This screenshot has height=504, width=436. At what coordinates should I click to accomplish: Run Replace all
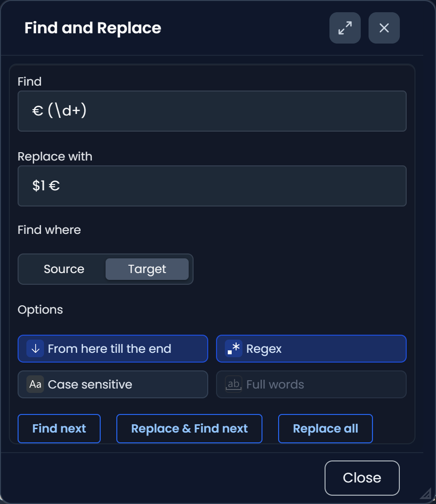[325, 429]
